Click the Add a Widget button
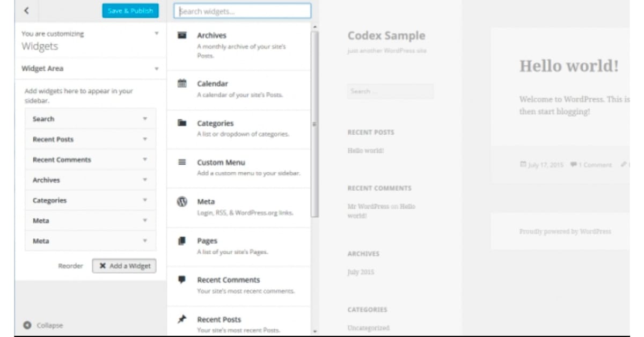 [x=124, y=266]
